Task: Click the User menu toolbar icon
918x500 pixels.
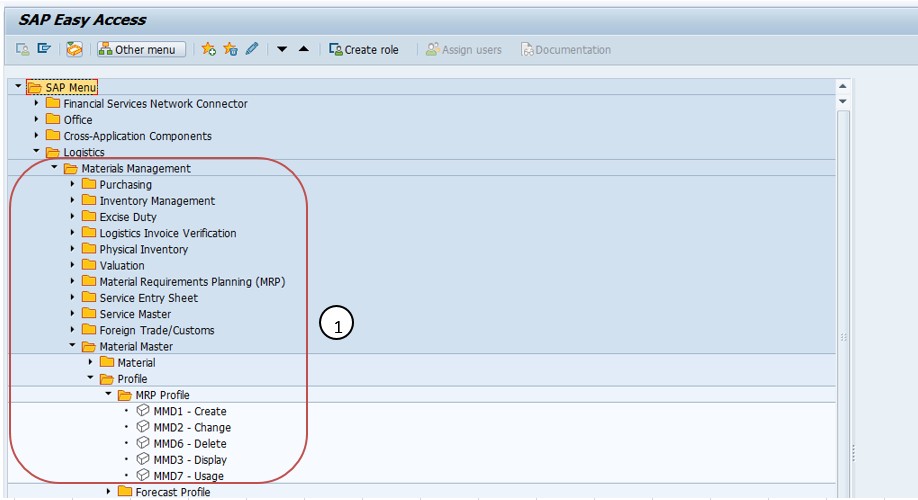Action: 22,49
